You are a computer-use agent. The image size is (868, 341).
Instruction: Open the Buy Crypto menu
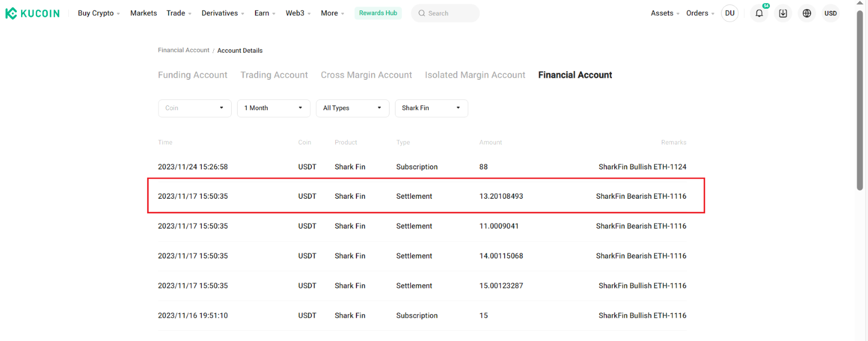tap(99, 14)
